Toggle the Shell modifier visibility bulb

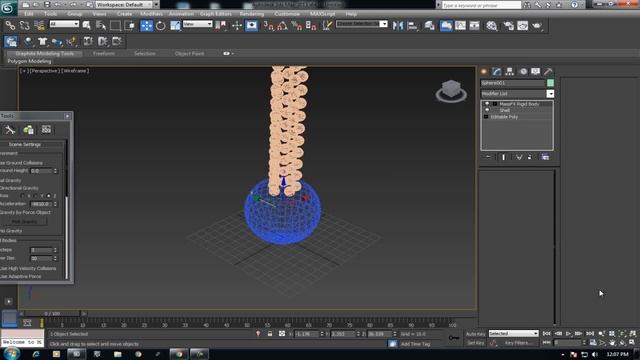pyautogui.click(x=487, y=110)
